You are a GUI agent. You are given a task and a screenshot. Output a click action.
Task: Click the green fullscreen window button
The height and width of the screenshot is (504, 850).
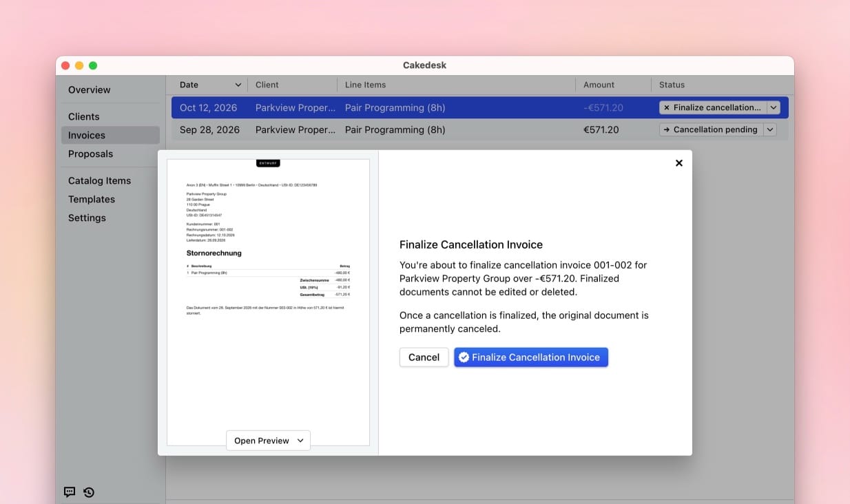pyautogui.click(x=93, y=65)
